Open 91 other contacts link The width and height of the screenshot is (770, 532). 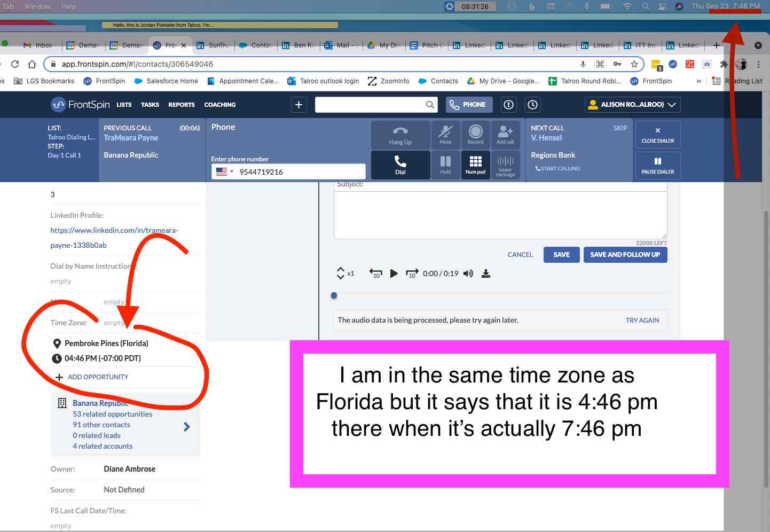tap(101, 425)
